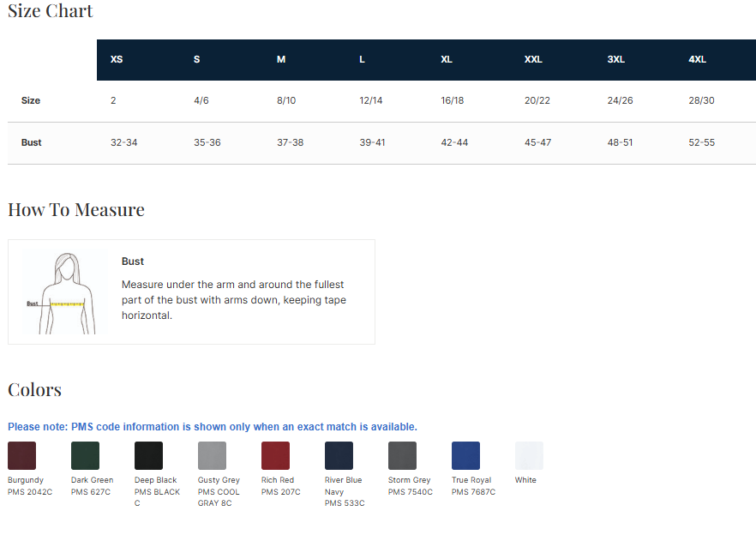The height and width of the screenshot is (541, 756).
Task: Click the M size column header
Action: (281, 60)
